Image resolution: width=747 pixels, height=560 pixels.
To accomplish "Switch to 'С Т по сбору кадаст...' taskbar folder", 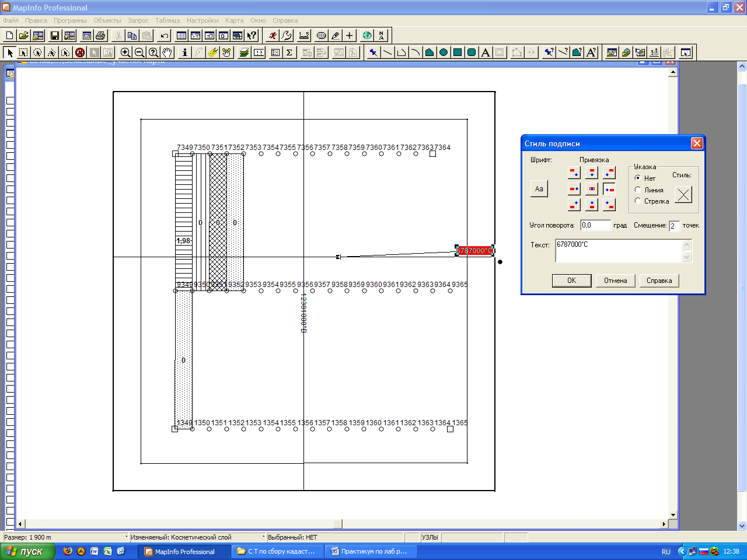I will [277, 551].
